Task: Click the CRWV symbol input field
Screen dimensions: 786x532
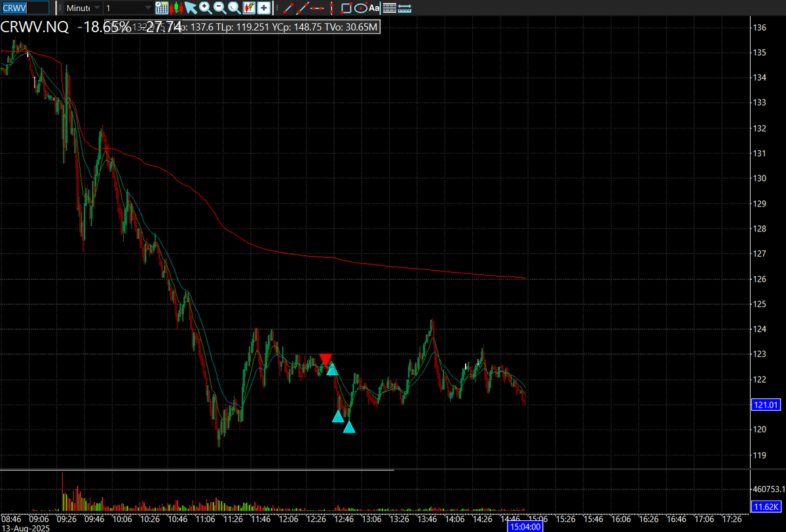Action: pos(25,8)
